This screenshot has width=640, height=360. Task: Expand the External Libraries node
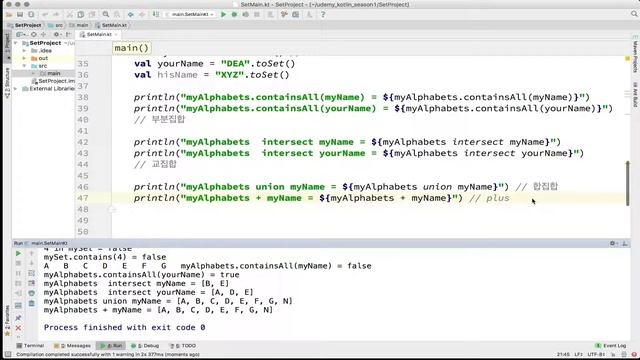tap(16, 89)
